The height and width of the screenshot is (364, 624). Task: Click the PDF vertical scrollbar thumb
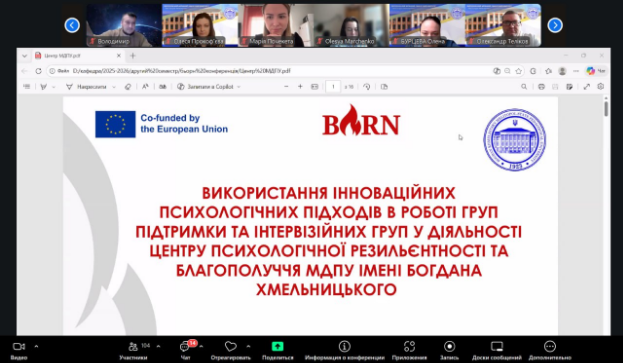click(x=606, y=109)
